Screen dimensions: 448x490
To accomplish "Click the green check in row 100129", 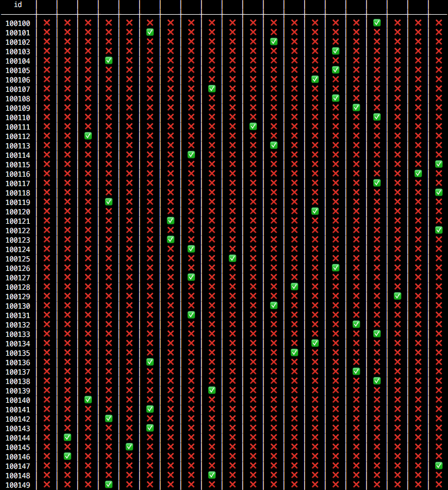I will point(397,296).
